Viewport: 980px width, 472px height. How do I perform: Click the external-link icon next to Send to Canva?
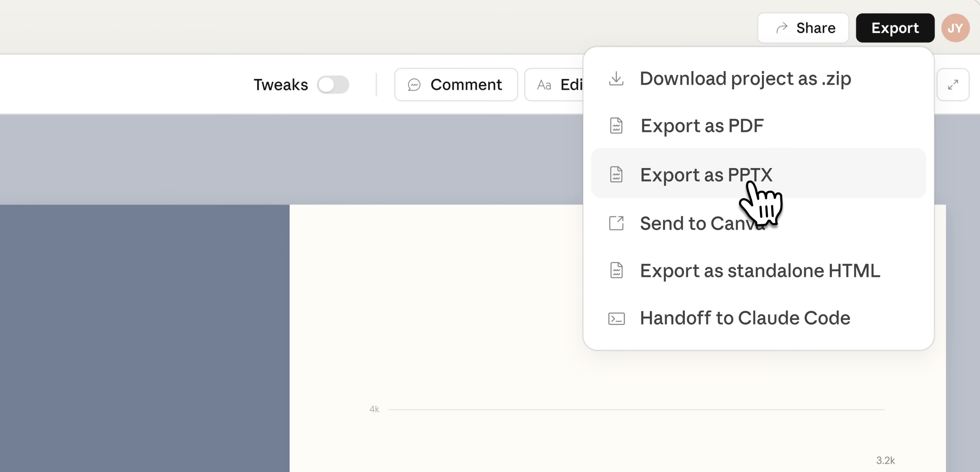[x=616, y=223]
